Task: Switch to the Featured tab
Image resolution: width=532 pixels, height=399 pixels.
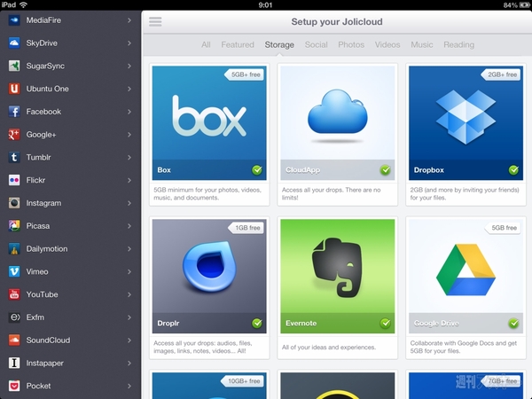Action: tap(238, 44)
